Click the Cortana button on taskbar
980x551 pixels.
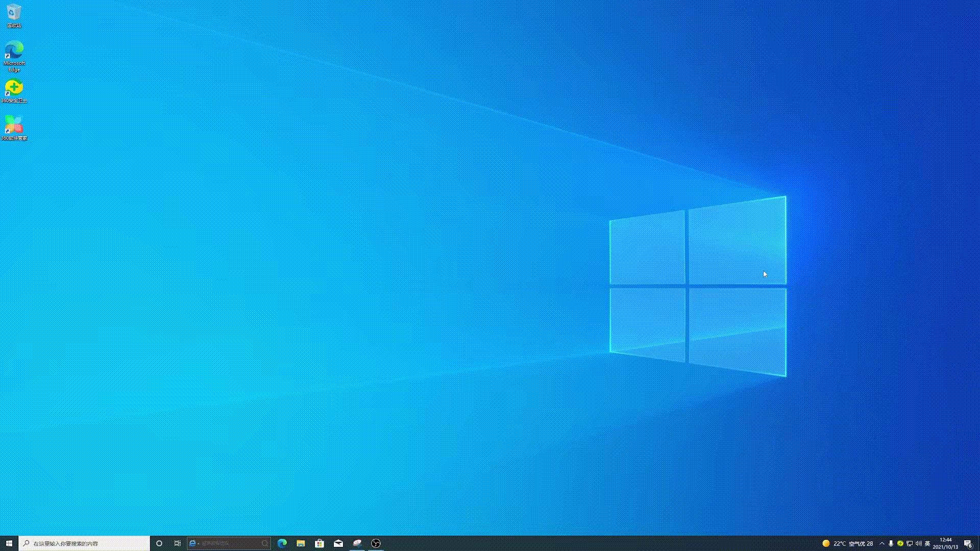(x=159, y=543)
